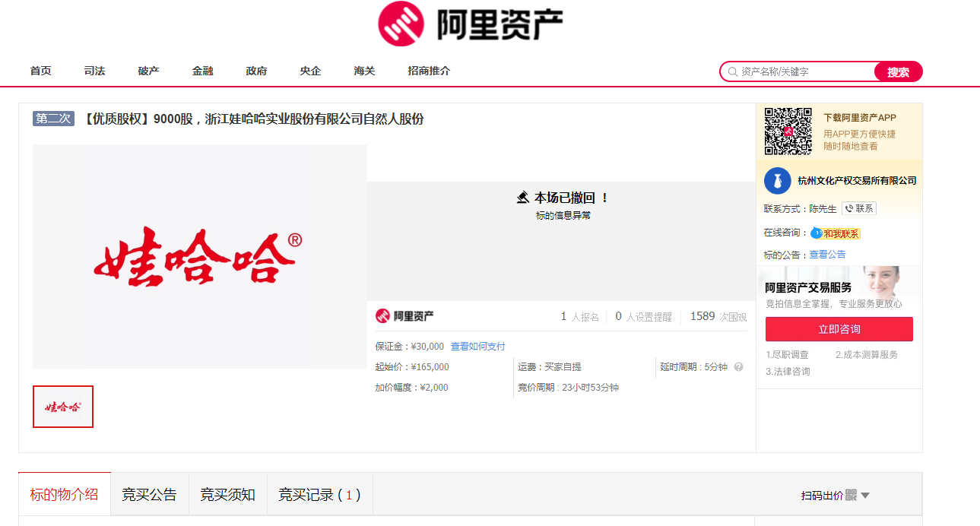
Task: Click help question mark beside 延时周期
Action: 738,367
